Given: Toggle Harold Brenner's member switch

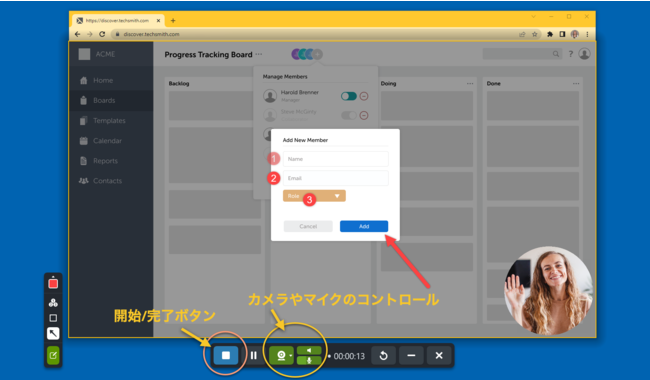Looking at the screenshot, I should (349, 96).
